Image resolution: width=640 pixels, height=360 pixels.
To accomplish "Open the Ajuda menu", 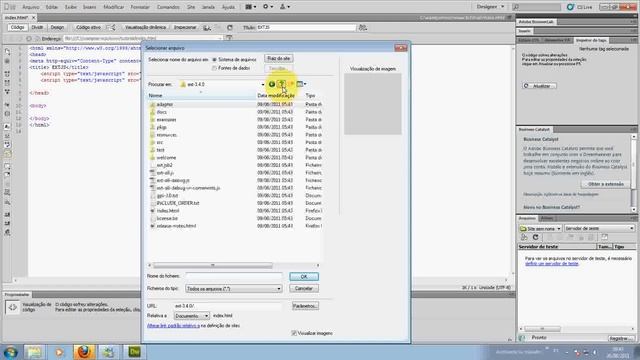I will click(x=228, y=7).
